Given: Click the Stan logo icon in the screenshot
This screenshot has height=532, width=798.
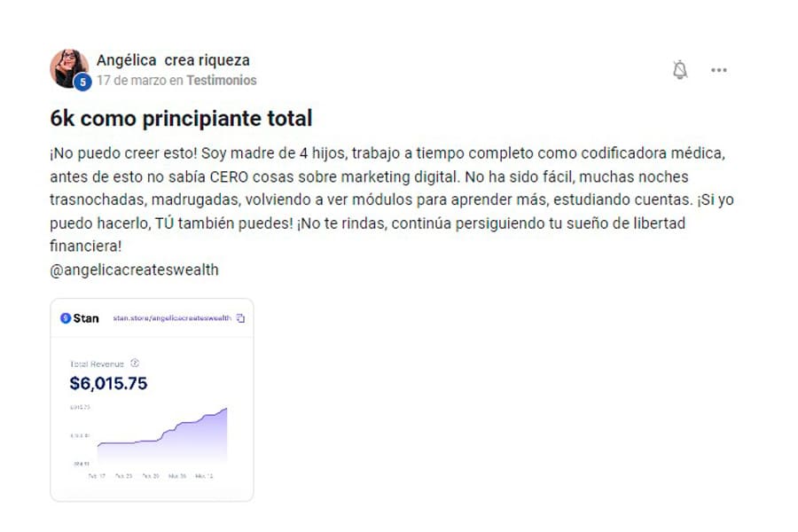Looking at the screenshot, I should 66,318.
